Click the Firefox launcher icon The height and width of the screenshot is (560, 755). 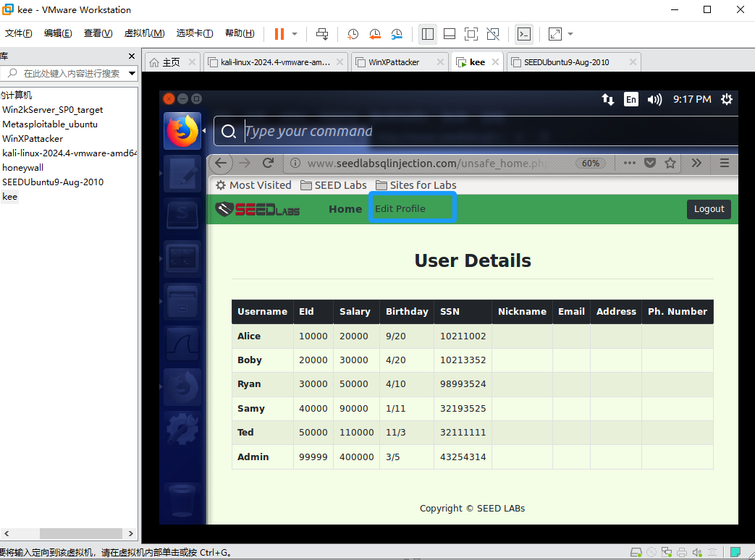(182, 131)
